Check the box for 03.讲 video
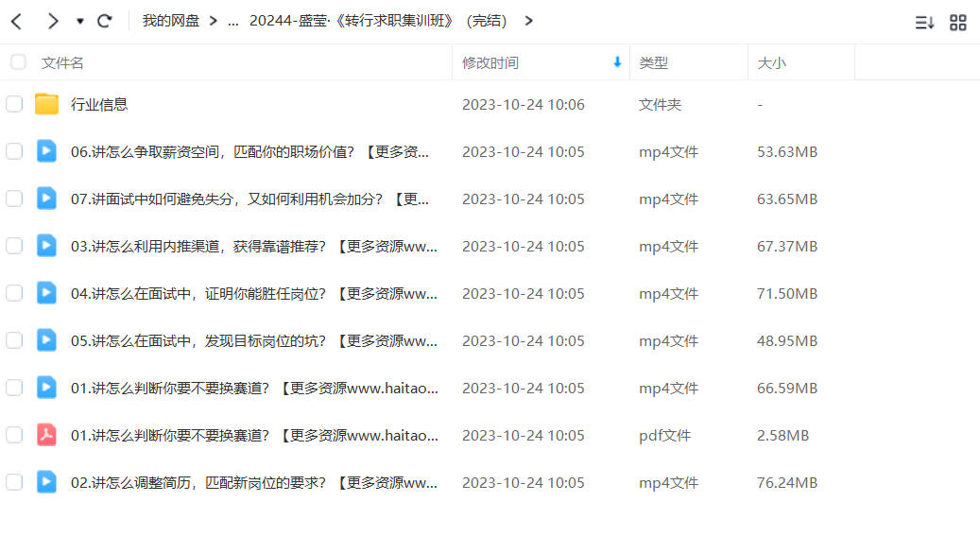The width and height of the screenshot is (980, 554). [14, 246]
